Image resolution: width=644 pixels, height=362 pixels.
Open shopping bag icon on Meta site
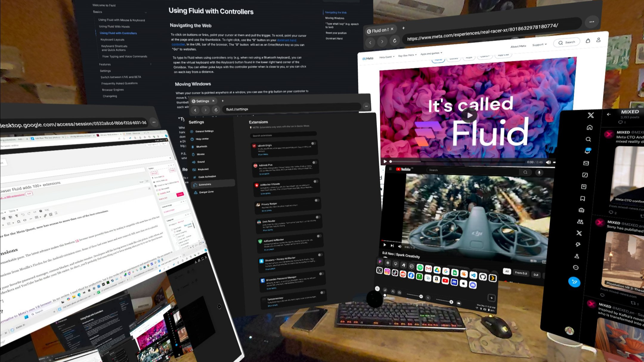click(588, 41)
